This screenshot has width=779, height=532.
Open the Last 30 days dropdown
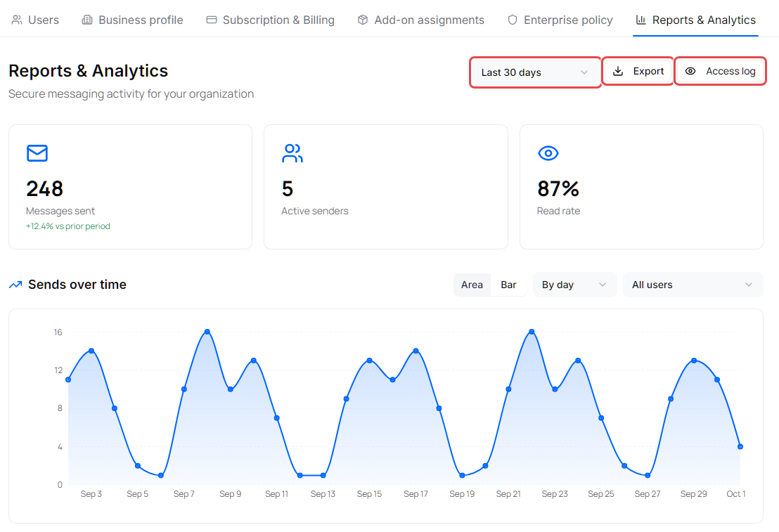[535, 72]
